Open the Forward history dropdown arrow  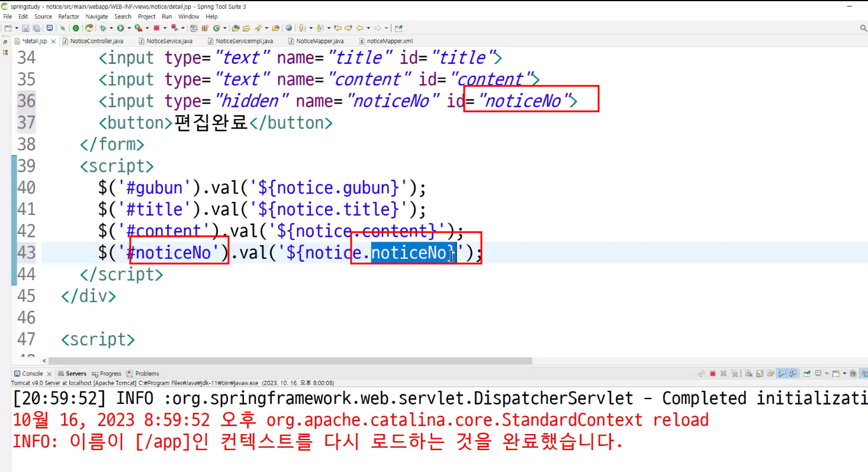386,28
